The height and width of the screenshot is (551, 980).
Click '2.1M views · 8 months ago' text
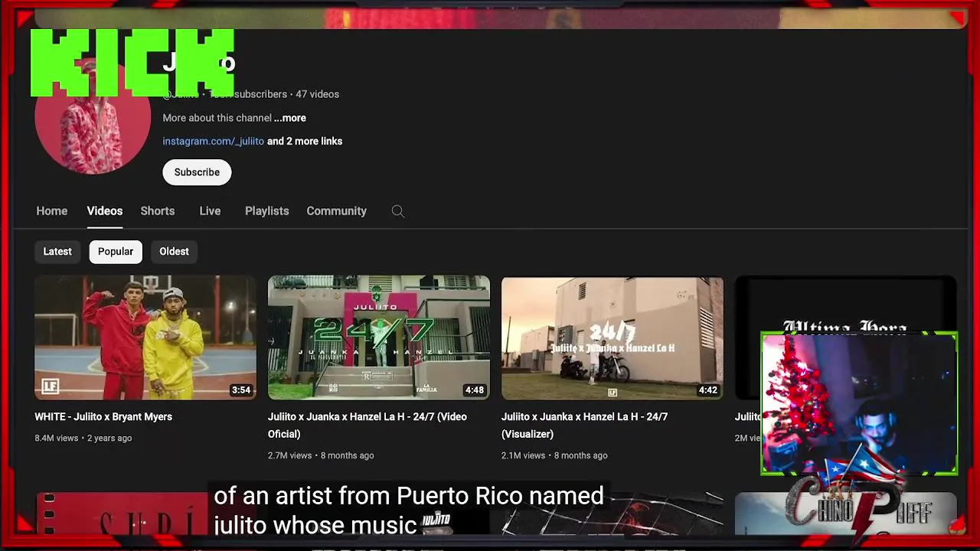click(554, 455)
